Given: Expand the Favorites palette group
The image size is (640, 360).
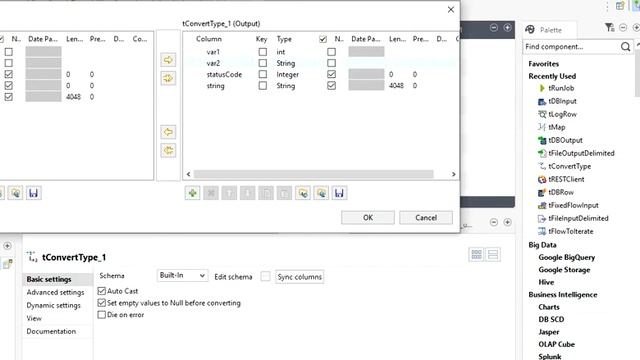Looking at the screenshot, I should click(x=543, y=64).
